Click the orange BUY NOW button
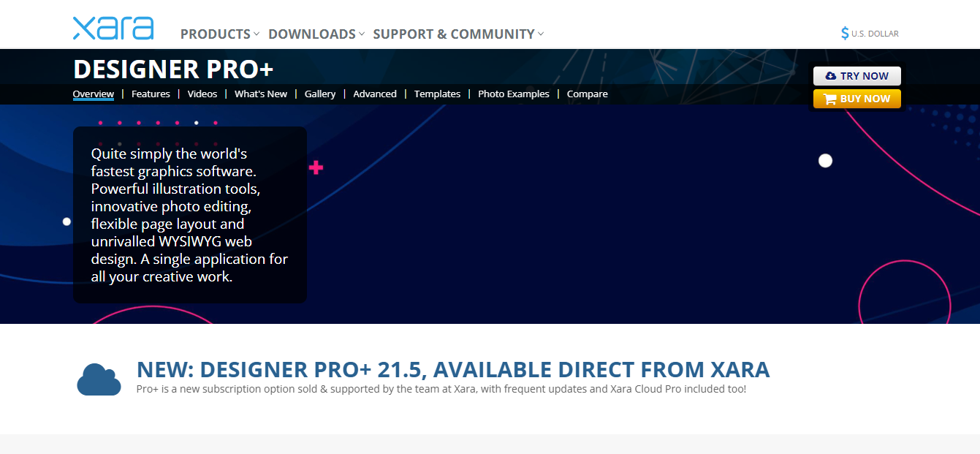This screenshot has width=980, height=454. click(x=857, y=99)
